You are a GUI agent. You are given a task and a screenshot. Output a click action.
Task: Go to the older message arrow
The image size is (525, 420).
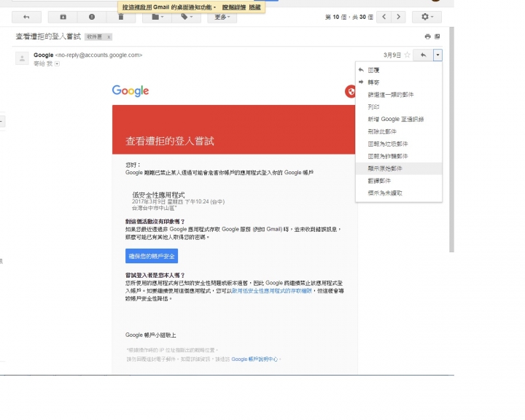tap(398, 17)
